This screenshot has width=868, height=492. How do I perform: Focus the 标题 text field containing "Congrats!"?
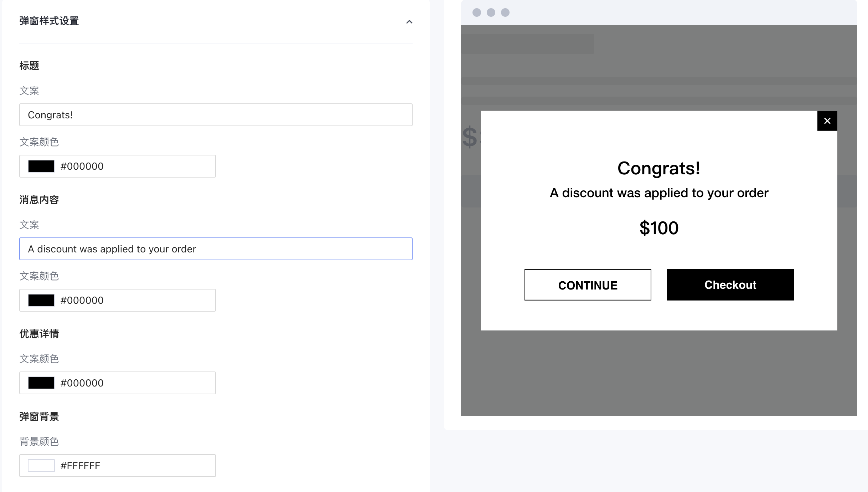pyautogui.click(x=216, y=115)
